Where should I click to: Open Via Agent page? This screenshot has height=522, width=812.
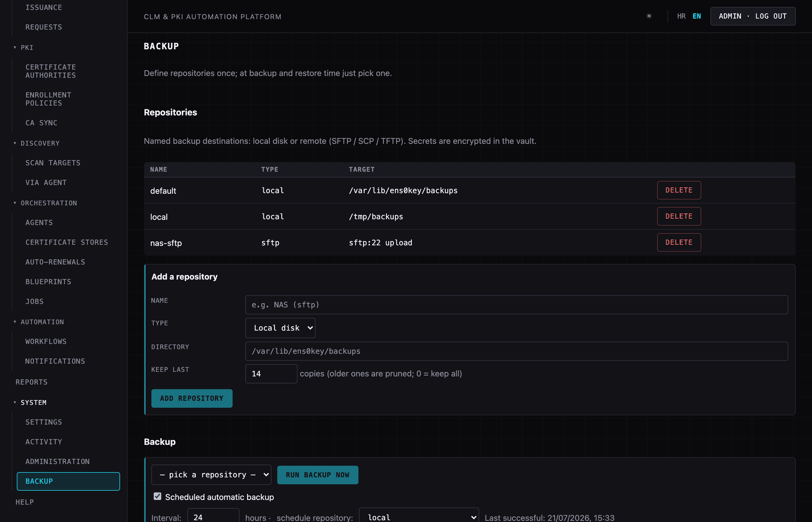pyautogui.click(x=46, y=182)
